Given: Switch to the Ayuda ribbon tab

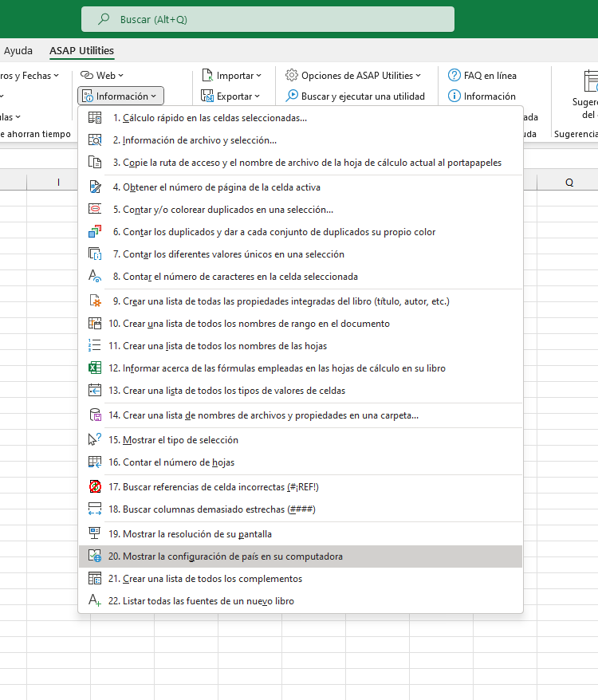Looking at the screenshot, I should 18,50.
